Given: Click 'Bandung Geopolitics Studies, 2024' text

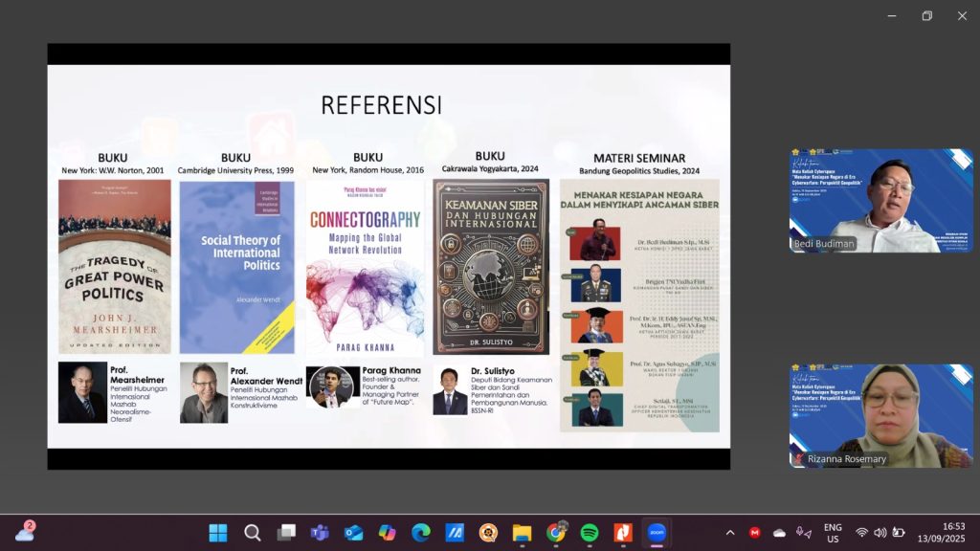Looking at the screenshot, I should click(639, 171).
